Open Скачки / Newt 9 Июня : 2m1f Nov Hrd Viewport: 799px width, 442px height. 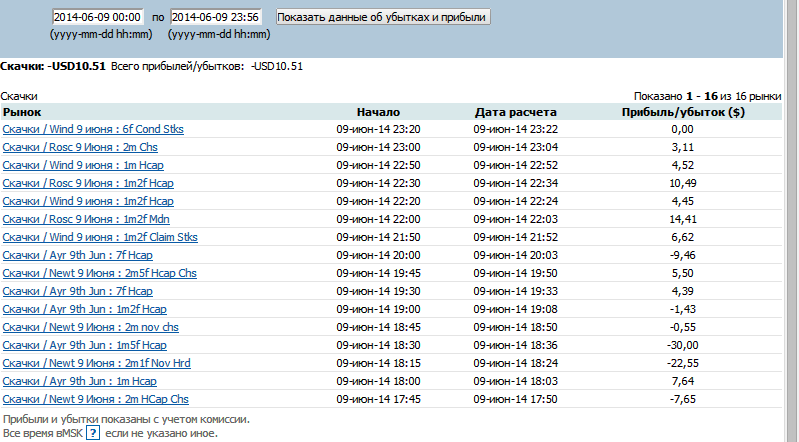[x=96, y=363]
